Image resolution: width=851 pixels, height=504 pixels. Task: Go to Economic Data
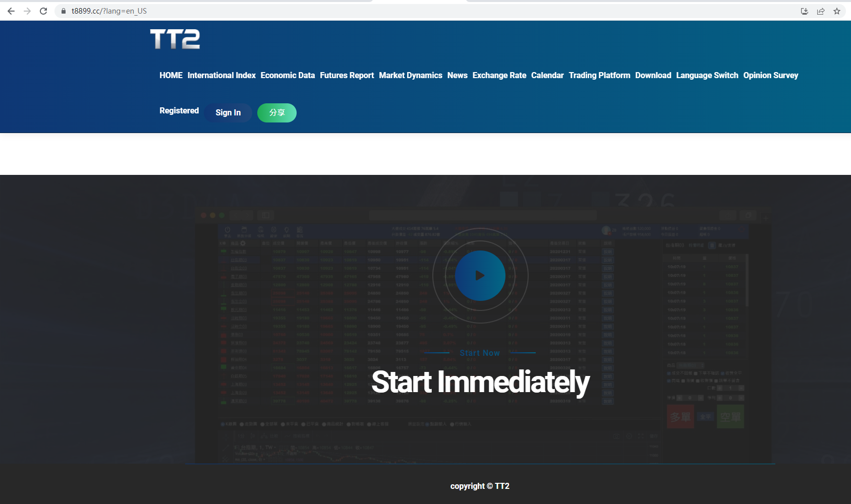click(x=288, y=75)
